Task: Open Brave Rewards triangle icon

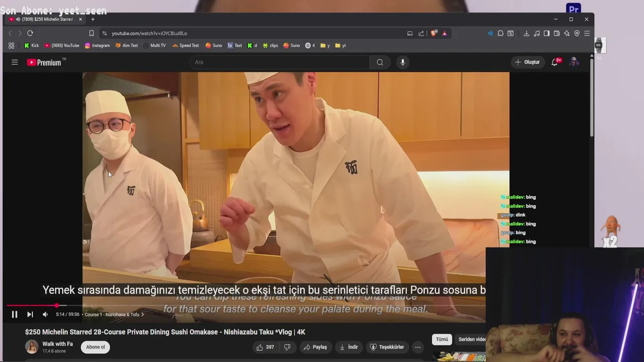Action: [x=444, y=33]
